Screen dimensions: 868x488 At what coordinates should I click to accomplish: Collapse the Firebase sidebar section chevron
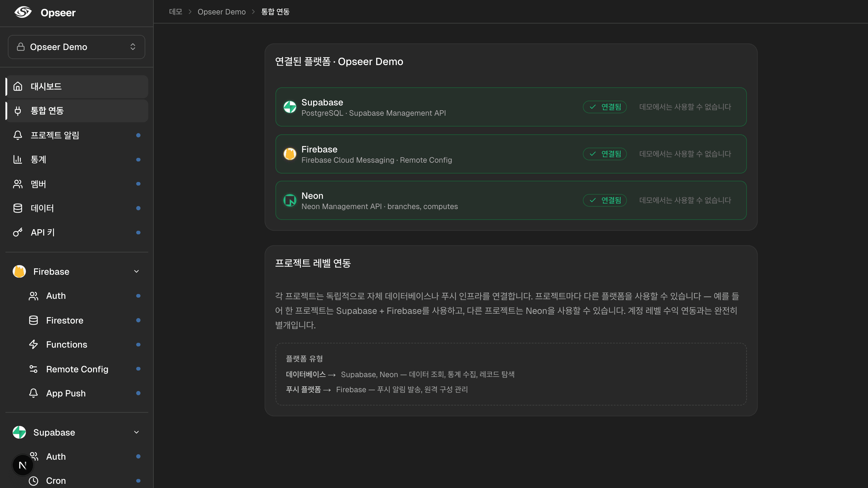point(137,271)
